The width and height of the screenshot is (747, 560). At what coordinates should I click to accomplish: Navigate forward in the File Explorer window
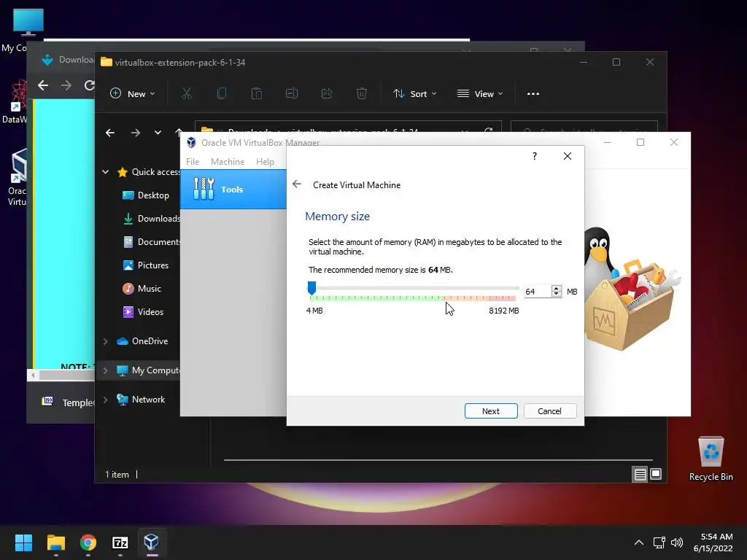click(x=135, y=133)
